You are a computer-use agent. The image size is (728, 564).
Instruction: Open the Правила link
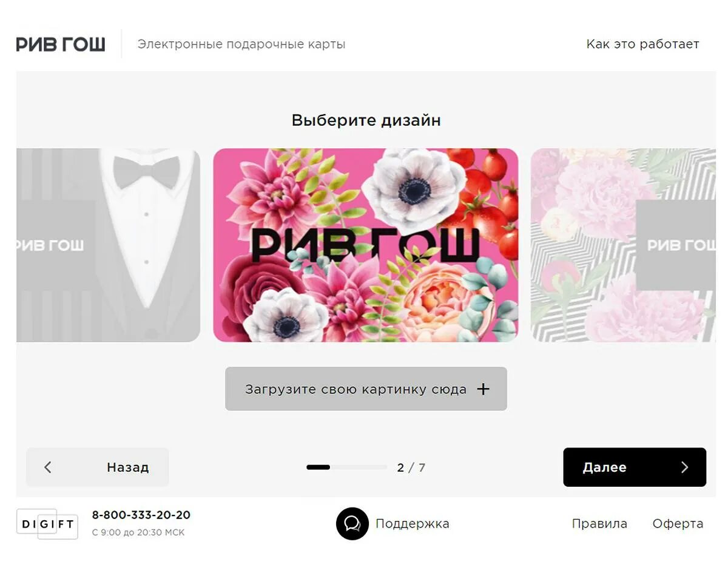click(599, 524)
